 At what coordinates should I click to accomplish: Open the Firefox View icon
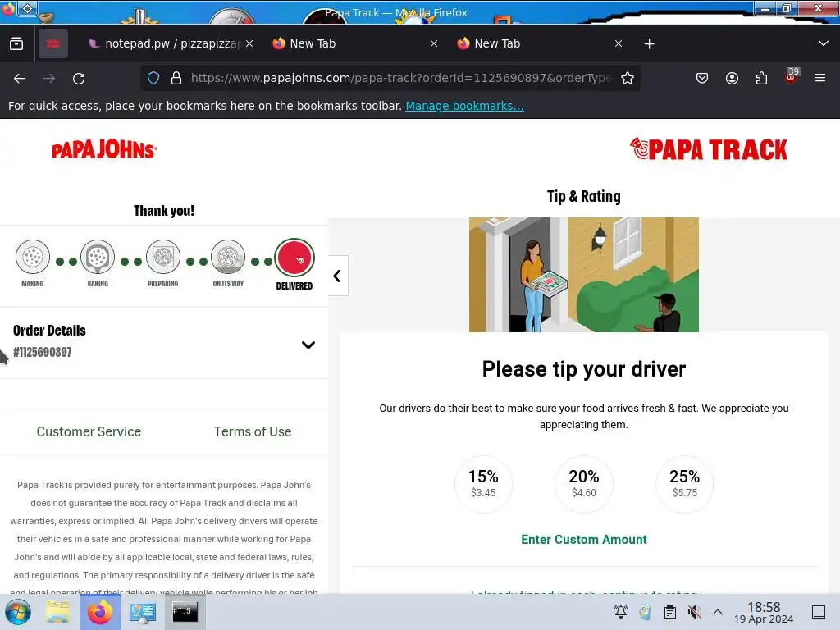click(16, 43)
